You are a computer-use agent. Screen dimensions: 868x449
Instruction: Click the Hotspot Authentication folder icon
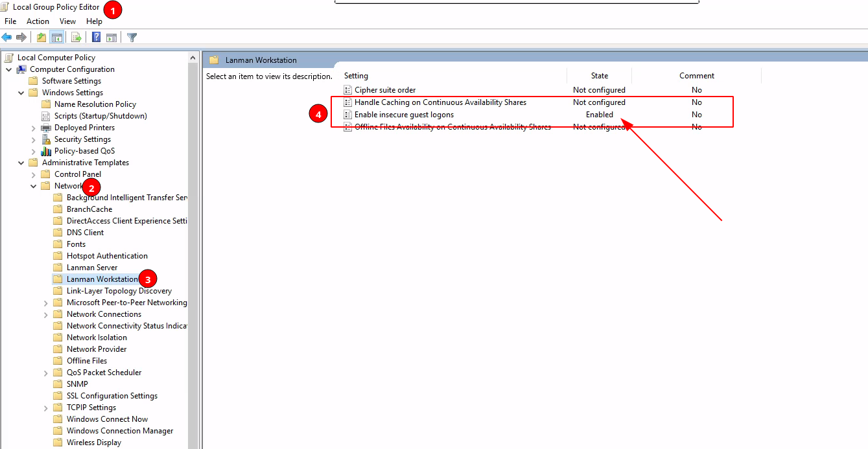point(58,256)
